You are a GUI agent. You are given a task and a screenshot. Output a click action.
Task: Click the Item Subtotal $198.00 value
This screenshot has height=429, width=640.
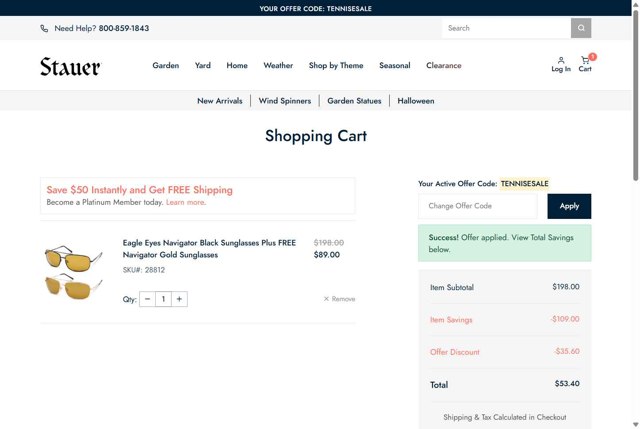[x=566, y=287]
